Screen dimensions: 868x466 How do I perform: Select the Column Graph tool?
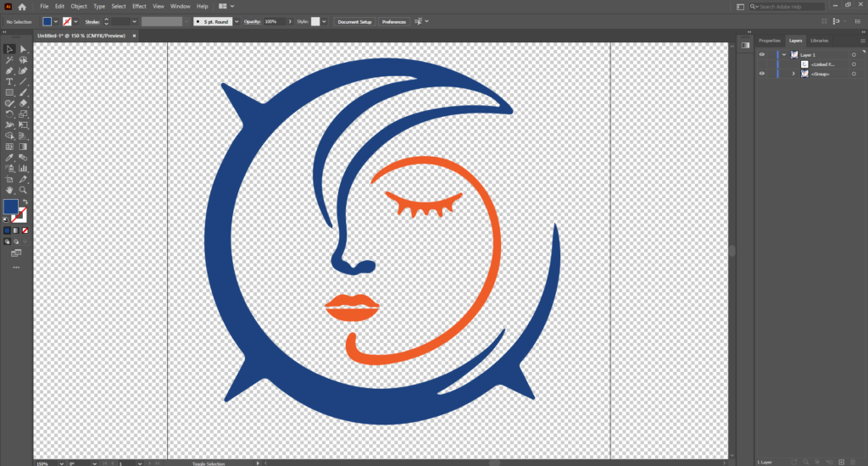point(23,169)
